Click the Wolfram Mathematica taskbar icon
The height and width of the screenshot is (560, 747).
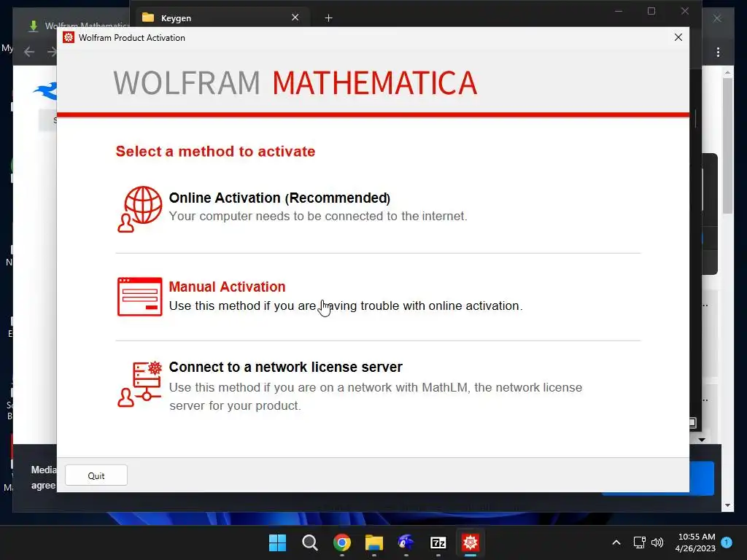coord(471,542)
